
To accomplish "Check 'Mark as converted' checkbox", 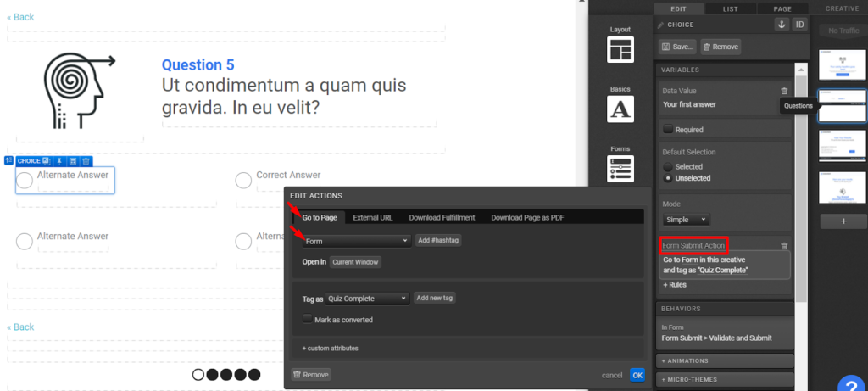I will pos(308,320).
